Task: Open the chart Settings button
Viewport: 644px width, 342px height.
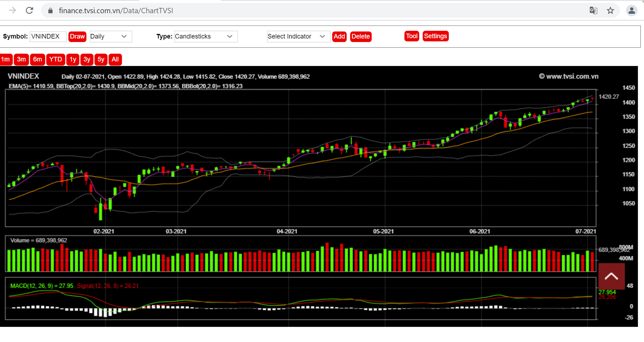Action: pyautogui.click(x=435, y=36)
